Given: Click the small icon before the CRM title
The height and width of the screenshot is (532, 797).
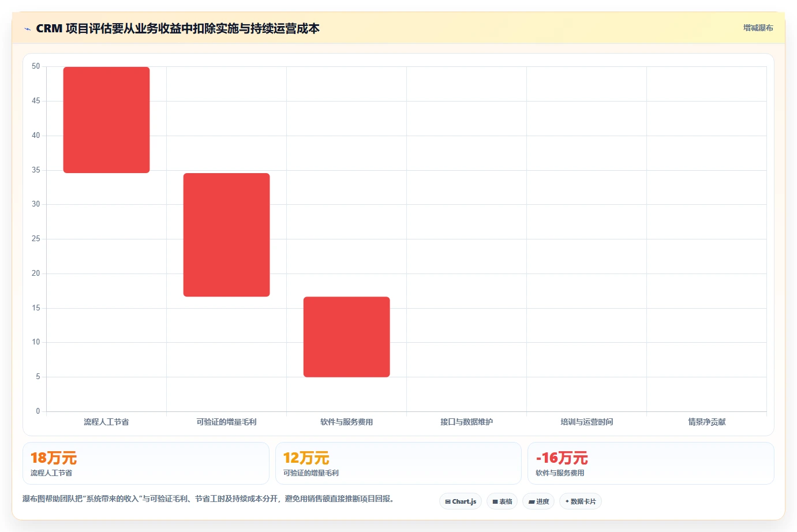Looking at the screenshot, I should (x=27, y=29).
